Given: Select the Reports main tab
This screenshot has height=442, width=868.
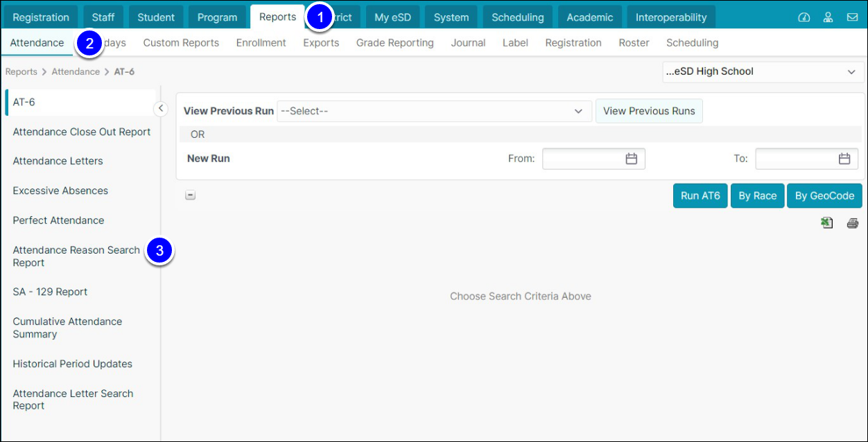Looking at the screenshot, I should (x=277, y=17).
